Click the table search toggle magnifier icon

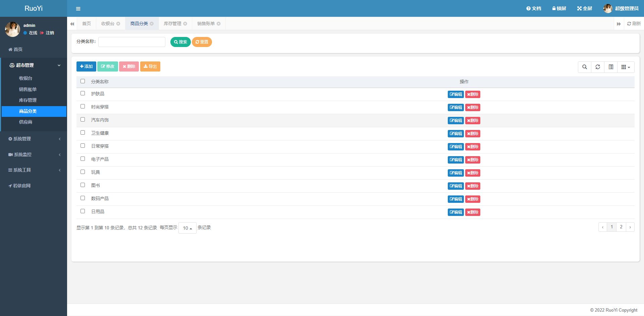[x=585, y=67]
